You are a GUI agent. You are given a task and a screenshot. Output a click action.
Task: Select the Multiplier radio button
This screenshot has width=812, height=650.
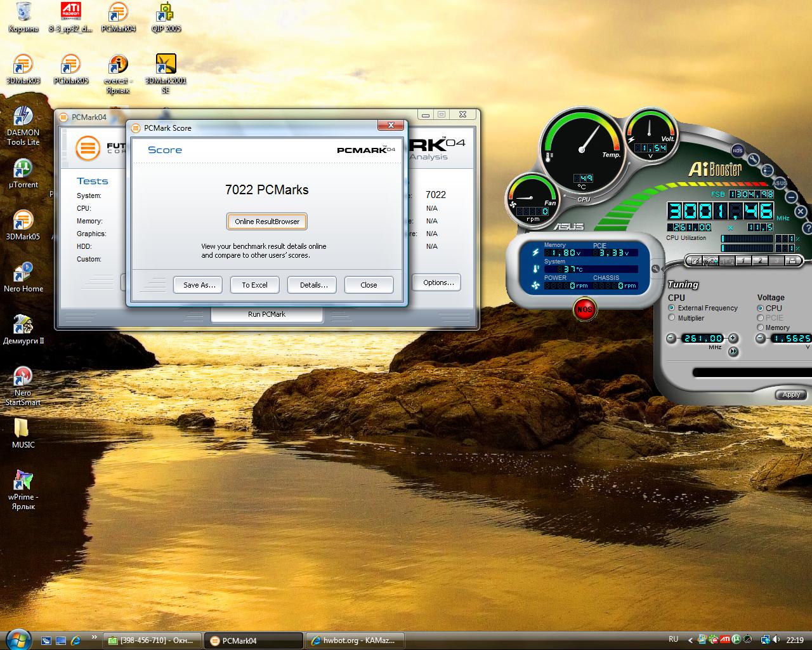pos(672,318)
